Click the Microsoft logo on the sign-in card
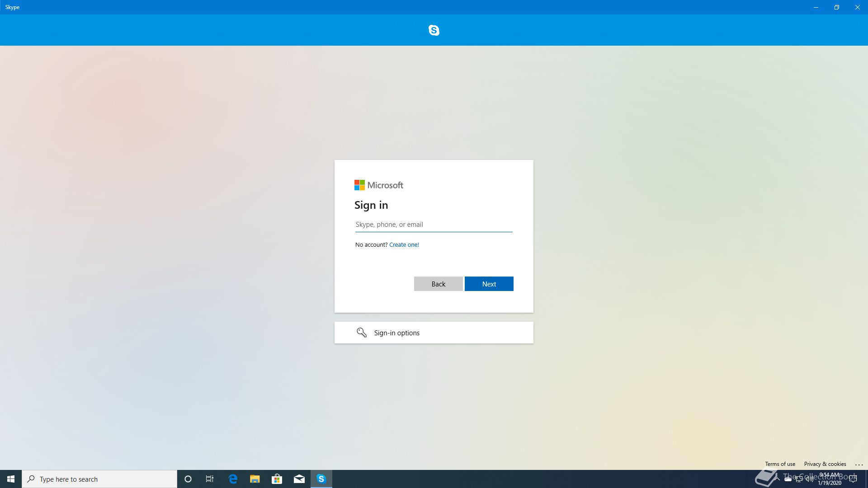 379,185
